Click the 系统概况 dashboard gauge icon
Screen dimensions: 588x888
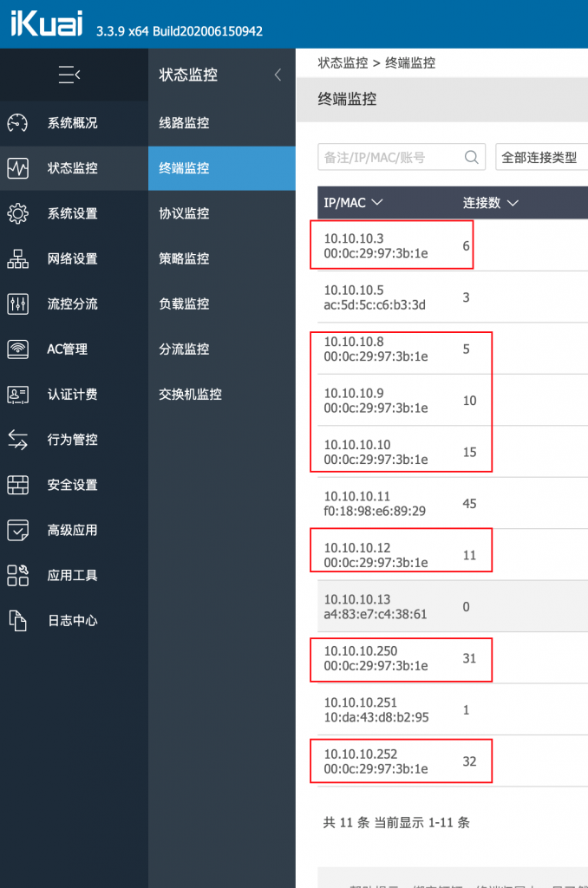pos(17,123)
